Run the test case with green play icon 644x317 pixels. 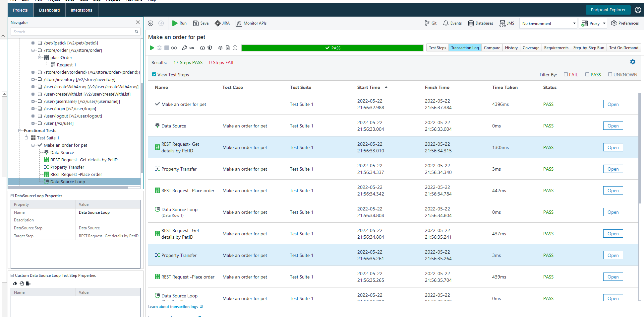(x=152, y=48)
